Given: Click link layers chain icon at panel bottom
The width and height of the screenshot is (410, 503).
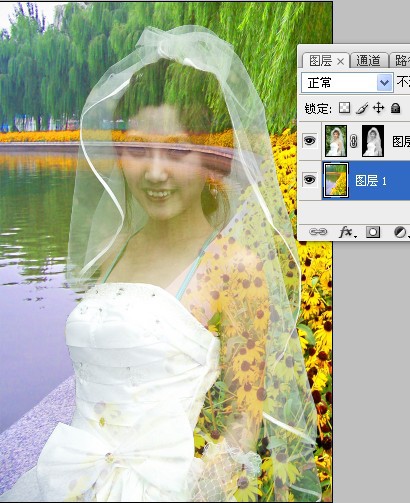Looking at the screenshot, I should point(318,232).
